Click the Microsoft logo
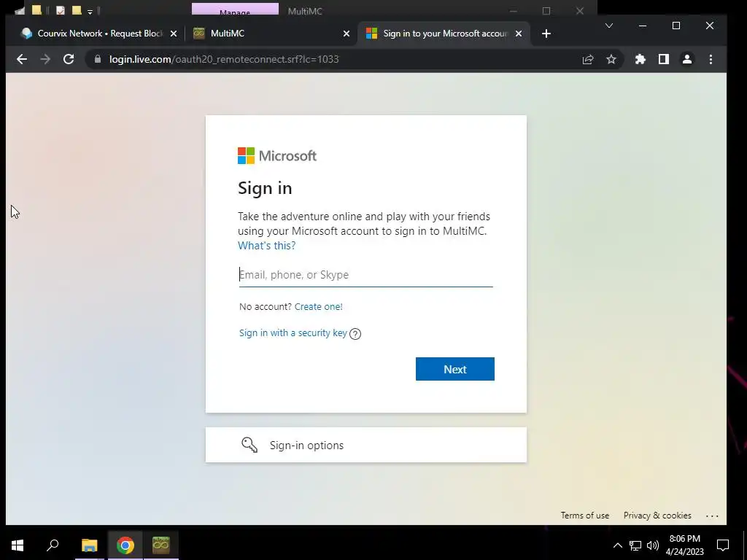747x560 pixels. [277, 156]
